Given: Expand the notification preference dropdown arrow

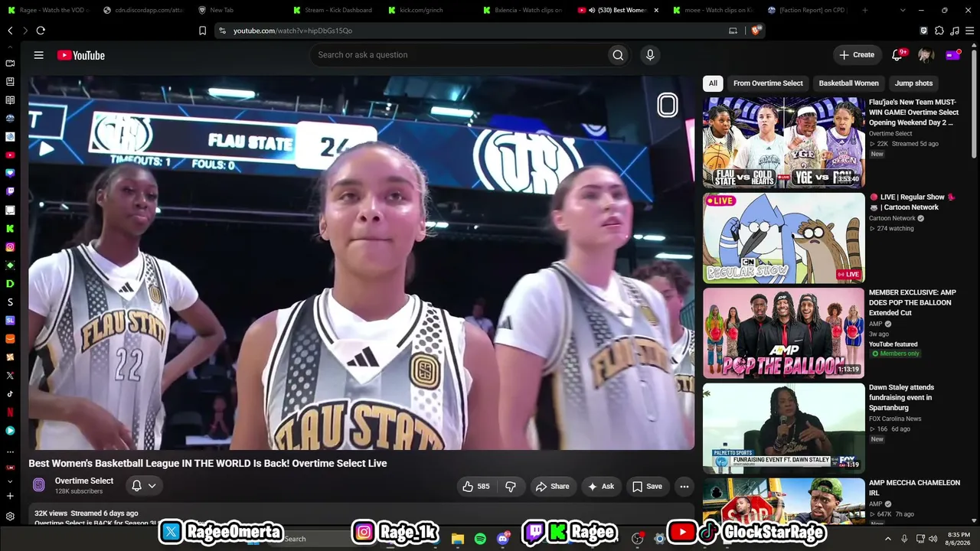Looking at the screenshot, I should pyautogui.click(x=152, y=486).
